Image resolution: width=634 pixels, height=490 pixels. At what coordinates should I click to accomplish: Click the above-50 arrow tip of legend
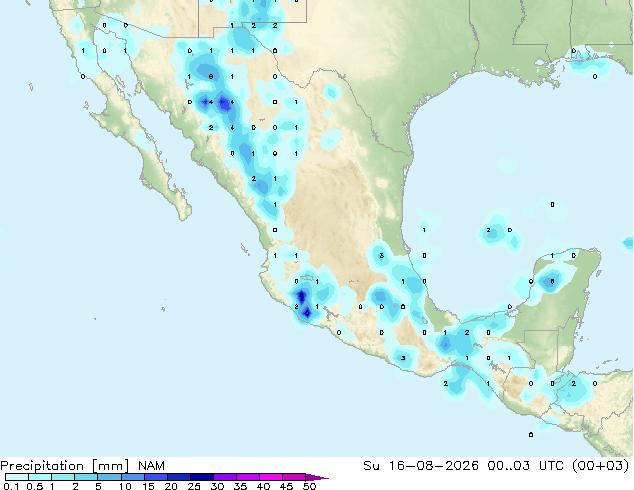(317, 477)
